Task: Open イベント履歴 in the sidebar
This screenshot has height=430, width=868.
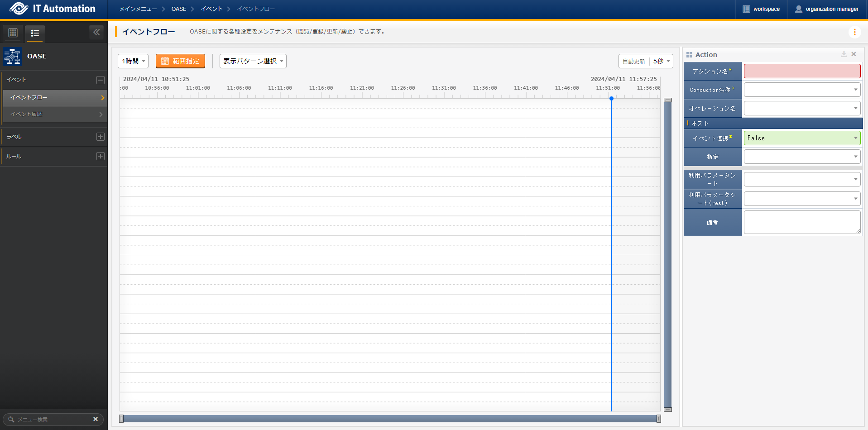Action: click(x=54, y=115)
